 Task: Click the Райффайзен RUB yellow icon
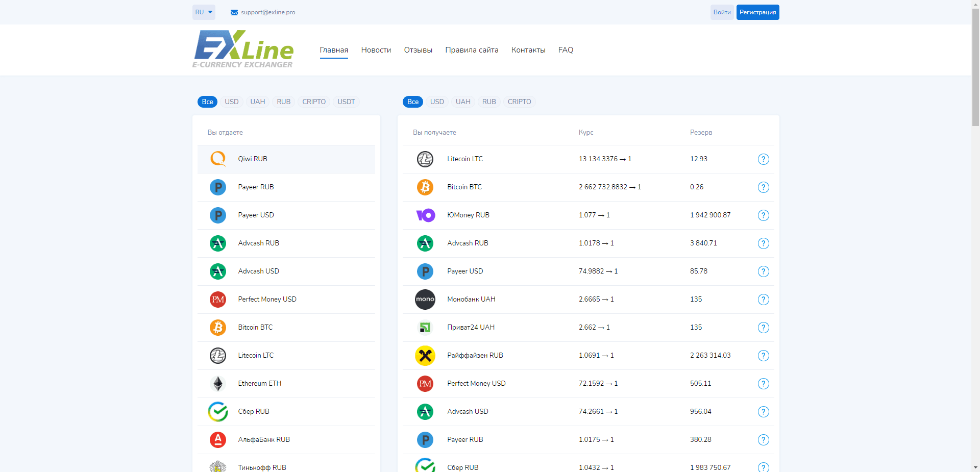[425, 356]
